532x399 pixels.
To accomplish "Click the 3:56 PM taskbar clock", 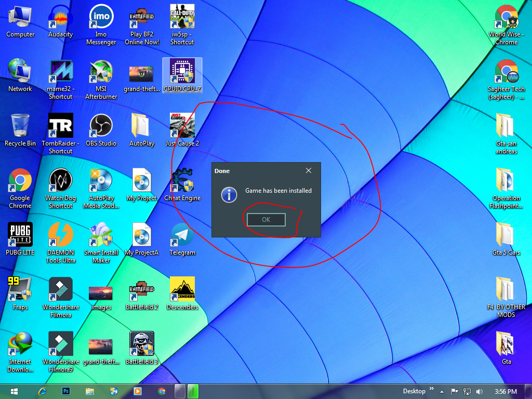I will pos(506,392).
